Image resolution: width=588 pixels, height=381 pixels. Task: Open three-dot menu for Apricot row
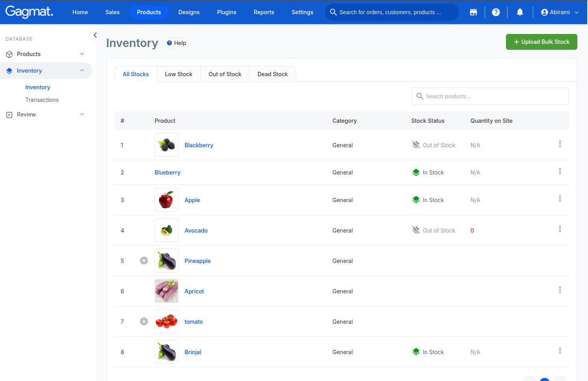coord(560,290)
